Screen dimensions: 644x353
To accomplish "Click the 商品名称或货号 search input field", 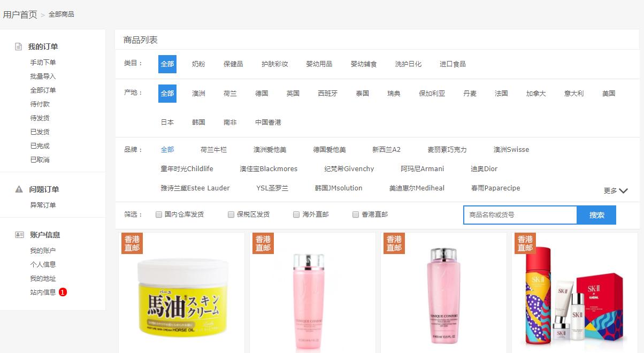I will [520, 214].
